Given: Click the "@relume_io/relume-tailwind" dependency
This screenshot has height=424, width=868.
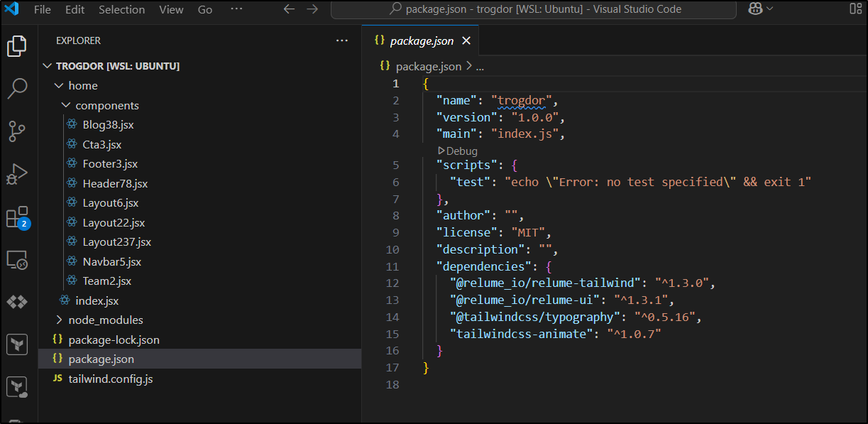Looking at the screenshot, I should point(545,283).
